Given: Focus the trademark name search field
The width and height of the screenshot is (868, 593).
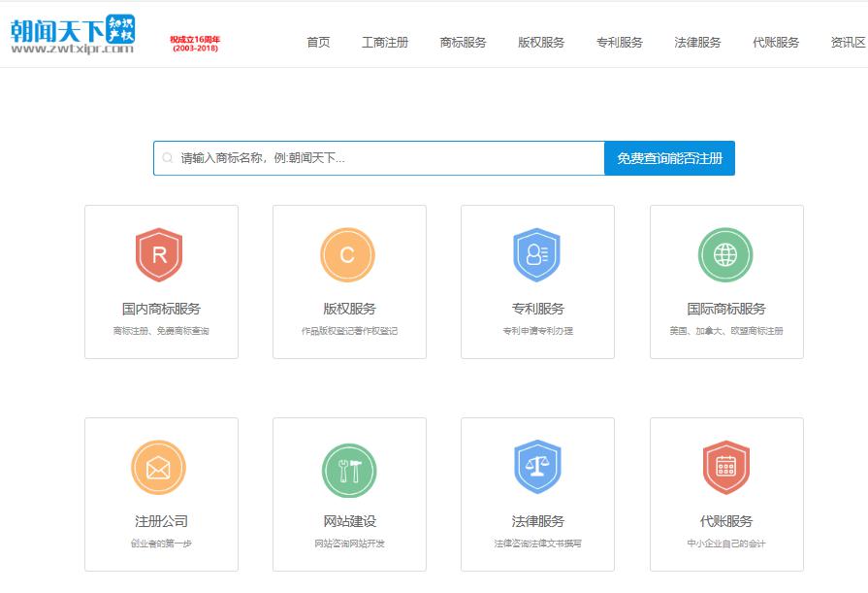Looking at the screenshot, I should 388,158.
